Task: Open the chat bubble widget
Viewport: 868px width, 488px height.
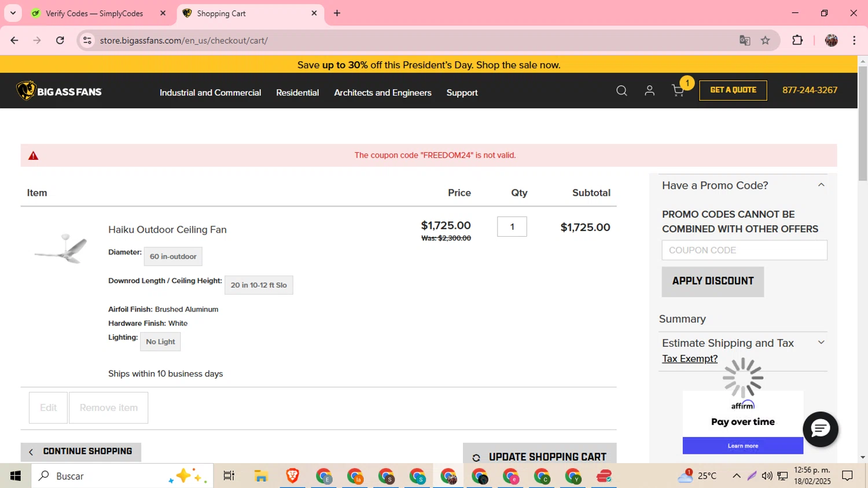Action: coord(820,429)
